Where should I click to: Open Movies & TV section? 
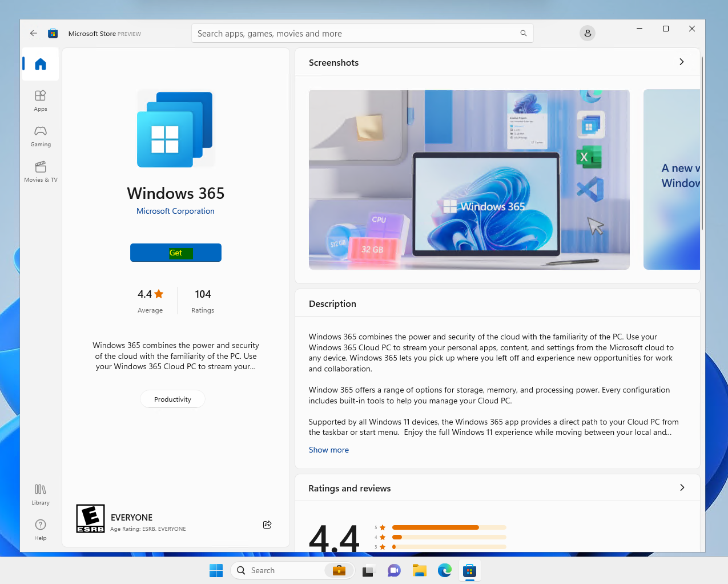(41, 171)
